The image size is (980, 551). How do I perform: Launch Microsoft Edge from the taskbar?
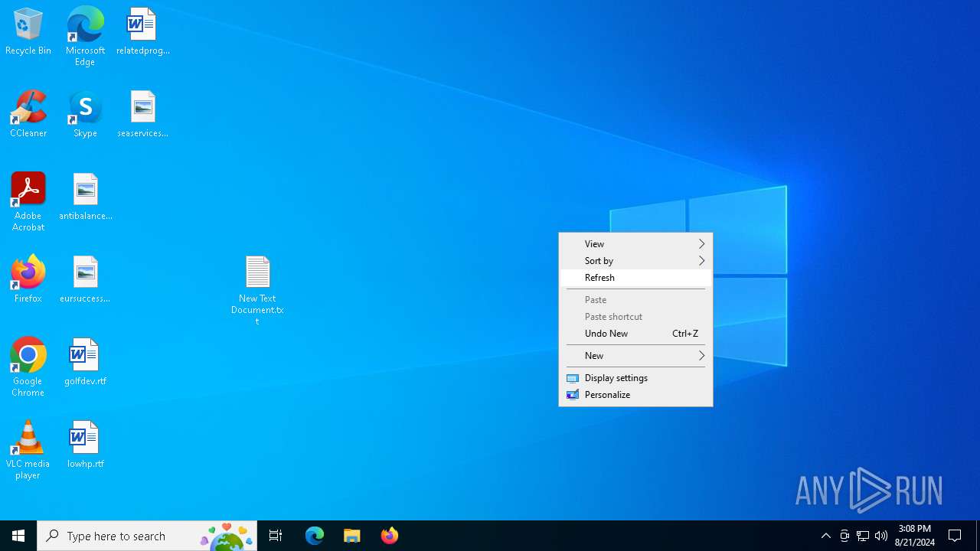(x=315, y=536)
